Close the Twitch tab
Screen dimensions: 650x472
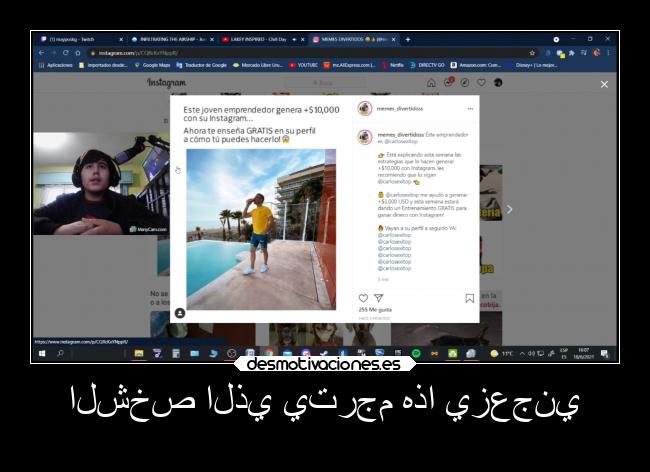(121, 39)
